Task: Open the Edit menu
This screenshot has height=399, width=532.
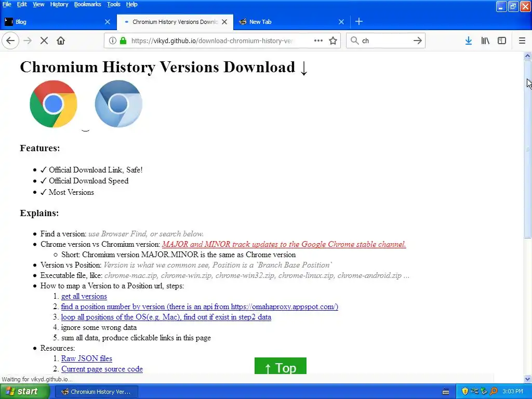Action: 22,4
